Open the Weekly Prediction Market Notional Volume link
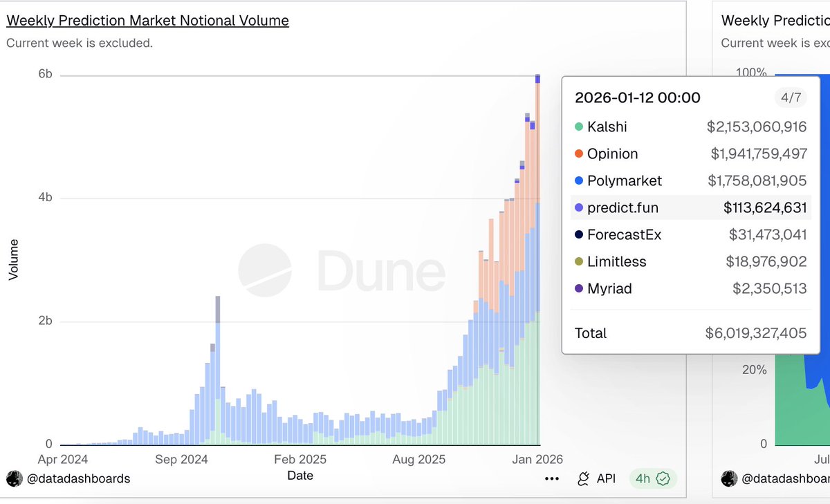 tap(147, 20)
